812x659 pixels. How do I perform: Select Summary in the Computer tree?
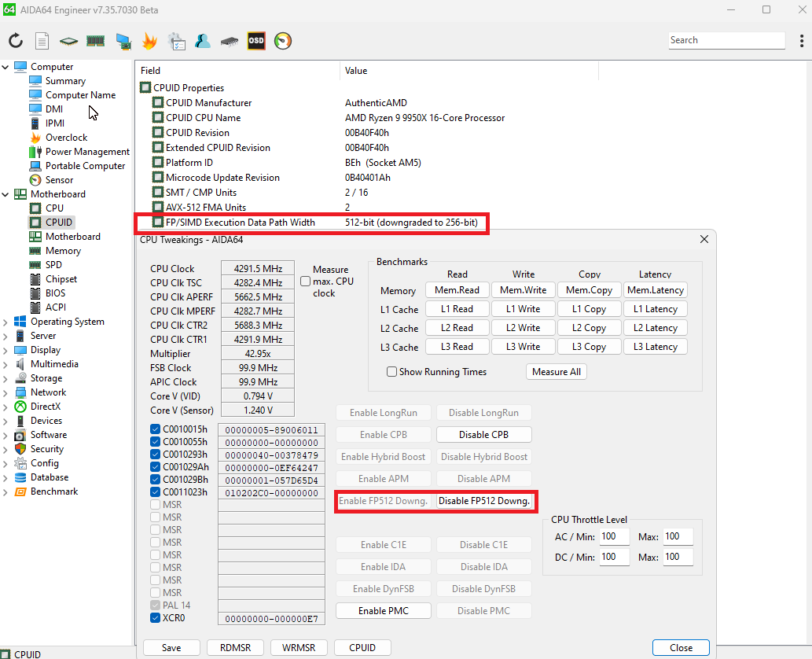(65, 81)
